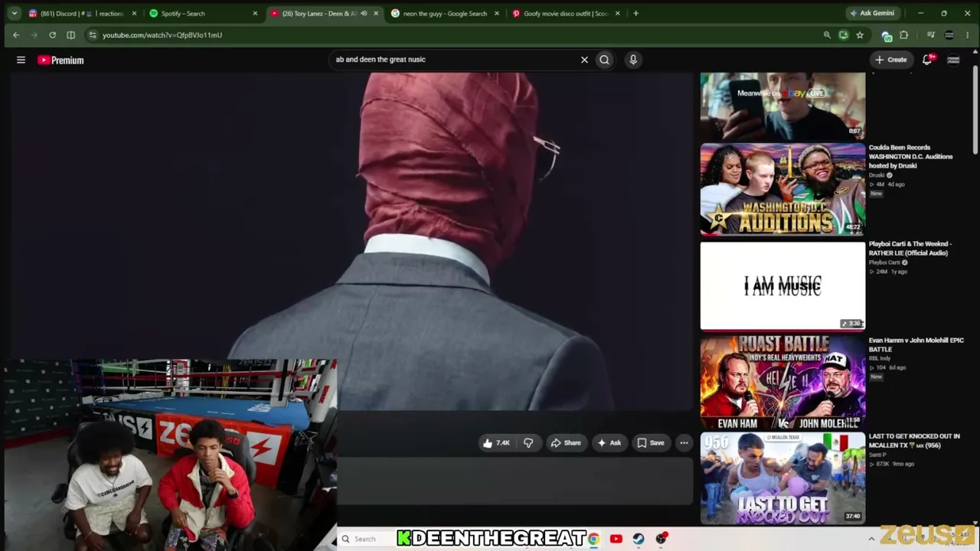980x551 pixels.
Task: Click the video player showing masked figure
Action: [x=352, y=242]
